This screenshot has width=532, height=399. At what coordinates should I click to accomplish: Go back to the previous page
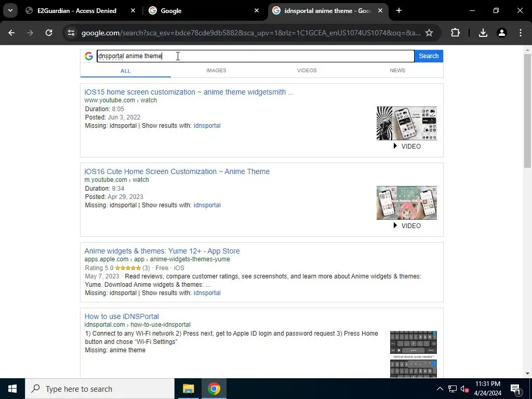coord(11,33)
